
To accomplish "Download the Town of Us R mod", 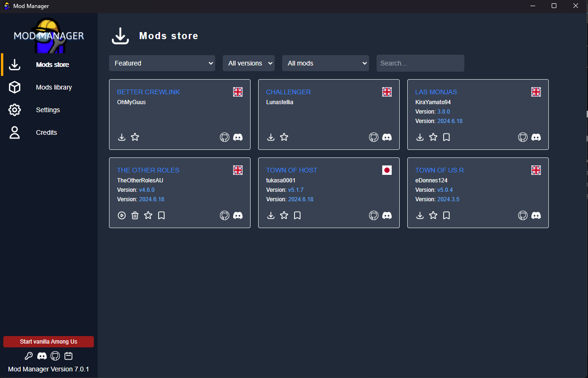I will pos(420,215).
